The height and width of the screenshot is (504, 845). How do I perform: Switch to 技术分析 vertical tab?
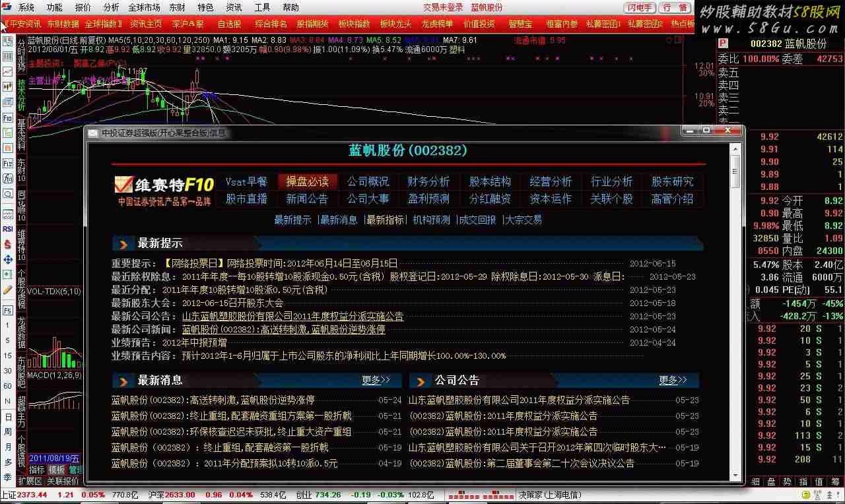pyautogui.click(x=21, y=95)
